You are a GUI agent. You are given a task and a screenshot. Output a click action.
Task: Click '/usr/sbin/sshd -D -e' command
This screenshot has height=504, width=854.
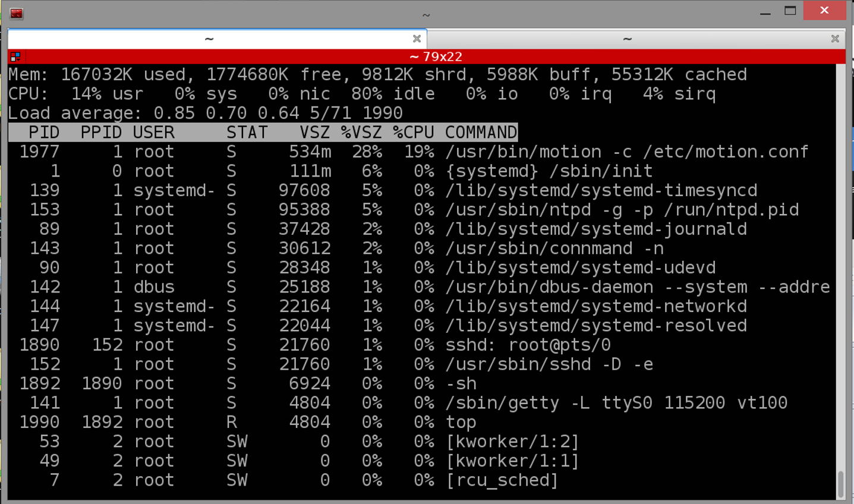549,364
